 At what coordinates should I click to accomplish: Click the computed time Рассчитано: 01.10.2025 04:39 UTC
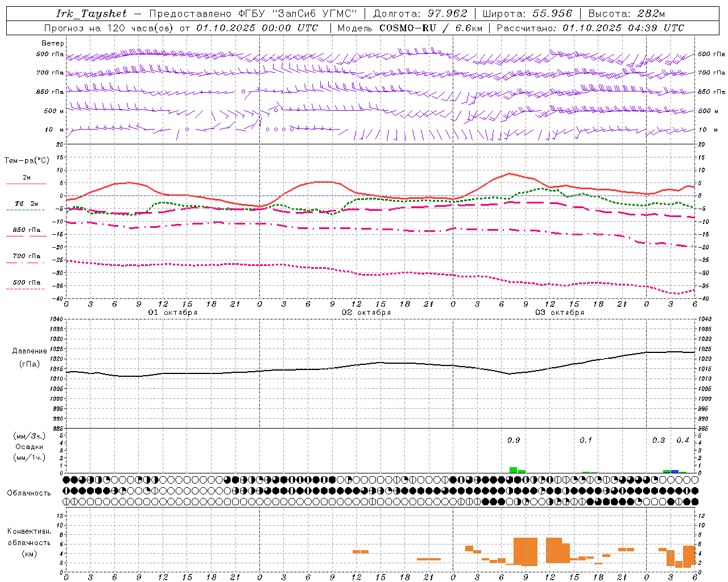[590, 28]
